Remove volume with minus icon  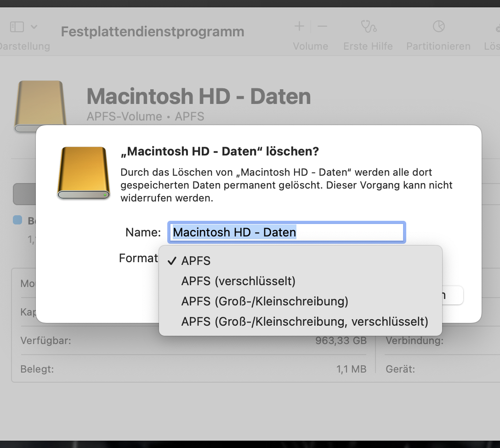[x=323, y=26]
